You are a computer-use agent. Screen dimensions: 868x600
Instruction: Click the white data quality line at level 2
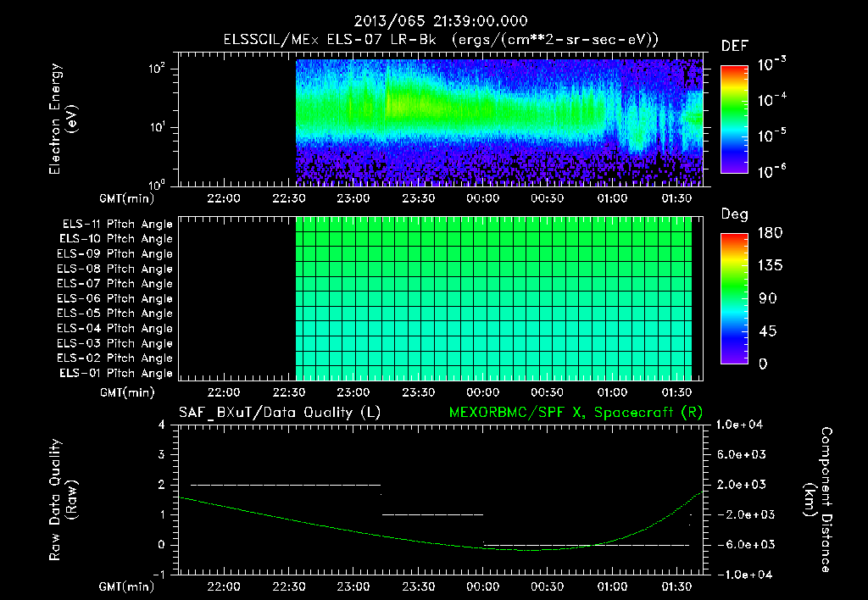[286, 486]
